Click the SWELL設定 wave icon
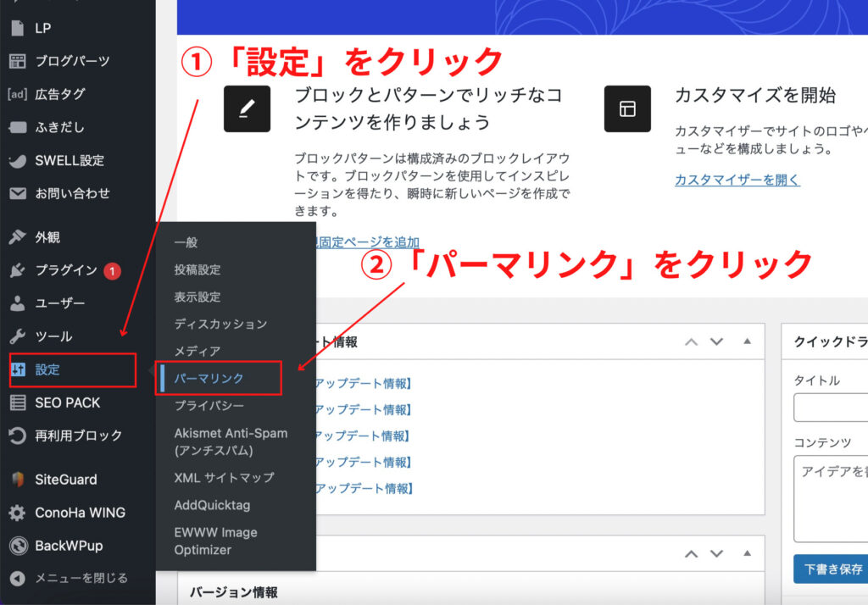The height and width of the screenshot is (605, 868). [x=18, y=160]
